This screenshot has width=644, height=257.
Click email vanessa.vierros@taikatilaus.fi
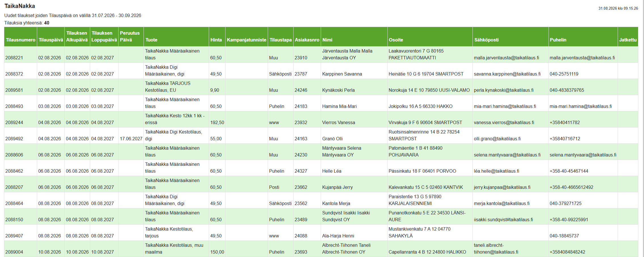(504, 122)
